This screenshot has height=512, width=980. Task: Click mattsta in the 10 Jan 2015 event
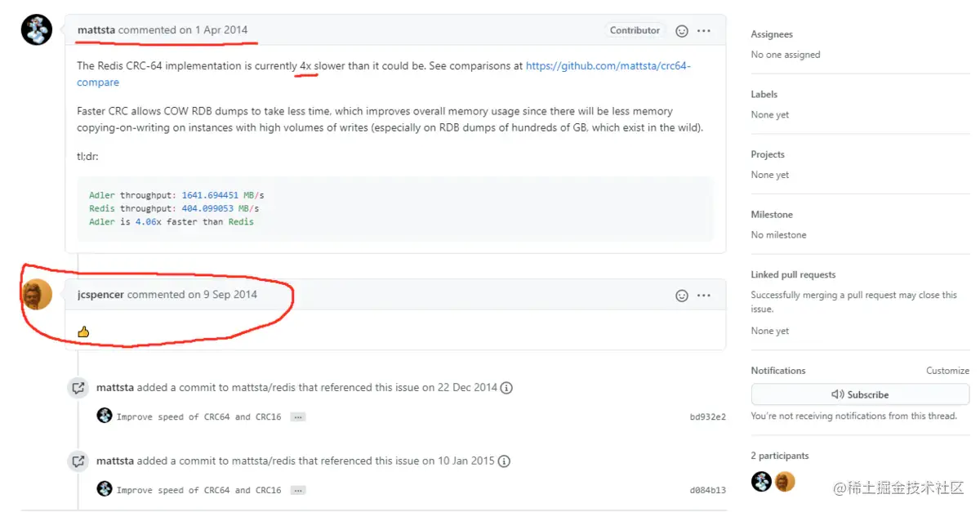115,461
